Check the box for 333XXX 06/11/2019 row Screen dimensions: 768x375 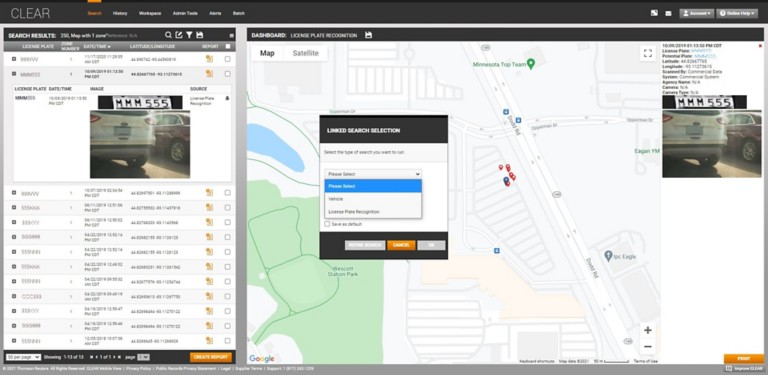(227, 222)
